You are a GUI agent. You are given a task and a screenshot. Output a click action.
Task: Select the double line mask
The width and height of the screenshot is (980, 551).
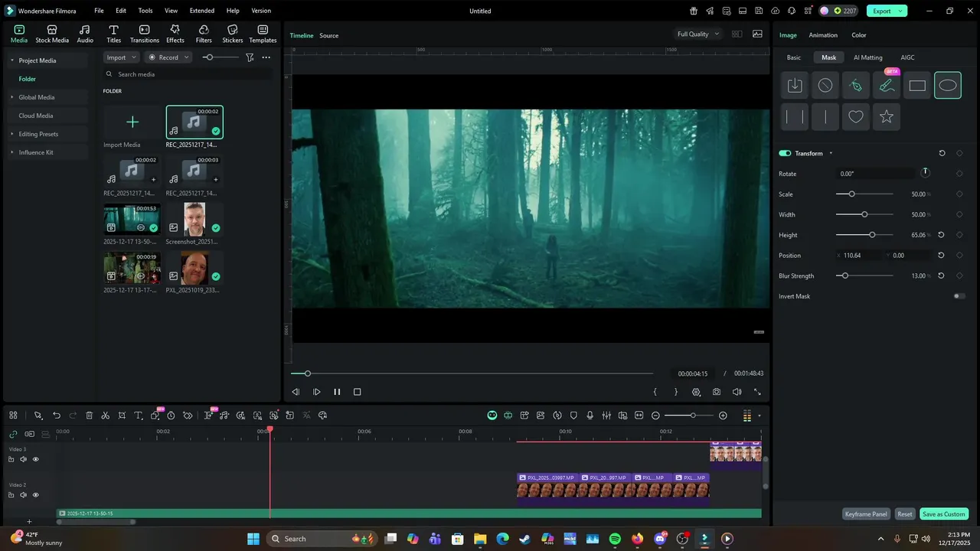[795, 116]
